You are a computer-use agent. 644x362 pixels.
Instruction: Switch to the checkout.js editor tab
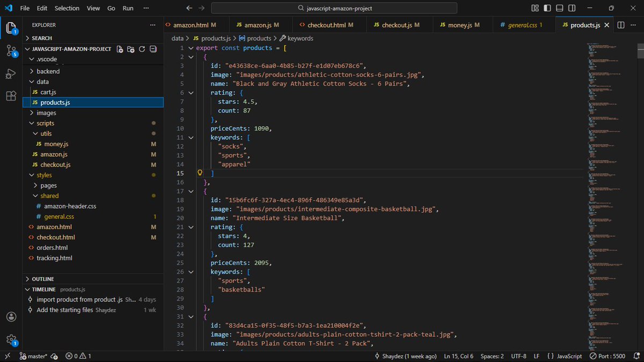pyautogui.click(x=400, y=25)
